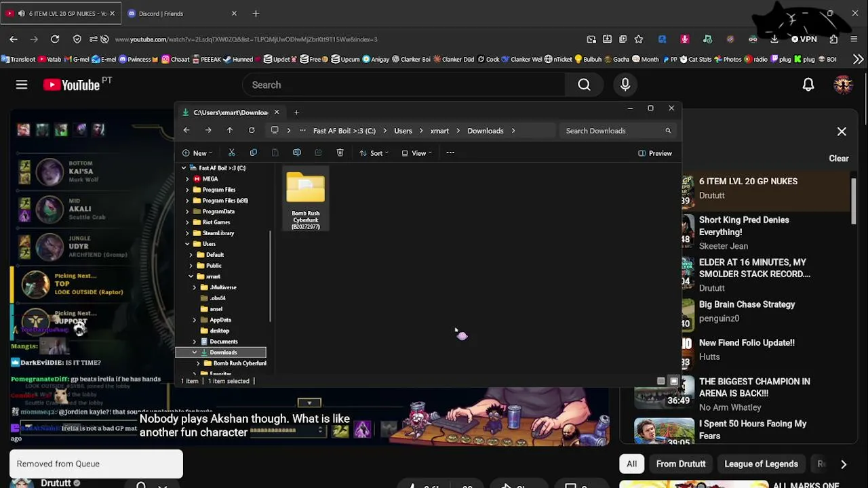The image size is (868, 488).
Task: Switch Explorer to large icons view icon
Action: click(x=673, y=381)
